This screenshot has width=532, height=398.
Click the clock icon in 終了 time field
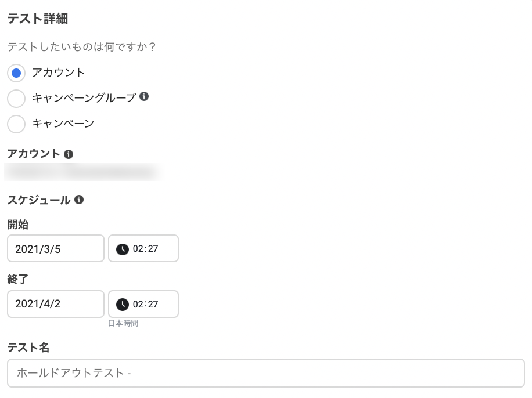[123, 305]
